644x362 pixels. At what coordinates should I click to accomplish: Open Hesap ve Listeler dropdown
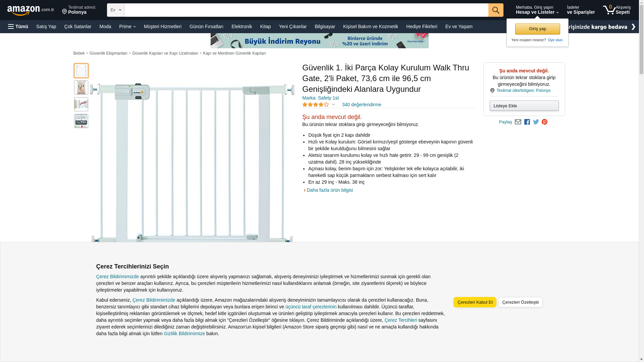[x=537, y=10]
